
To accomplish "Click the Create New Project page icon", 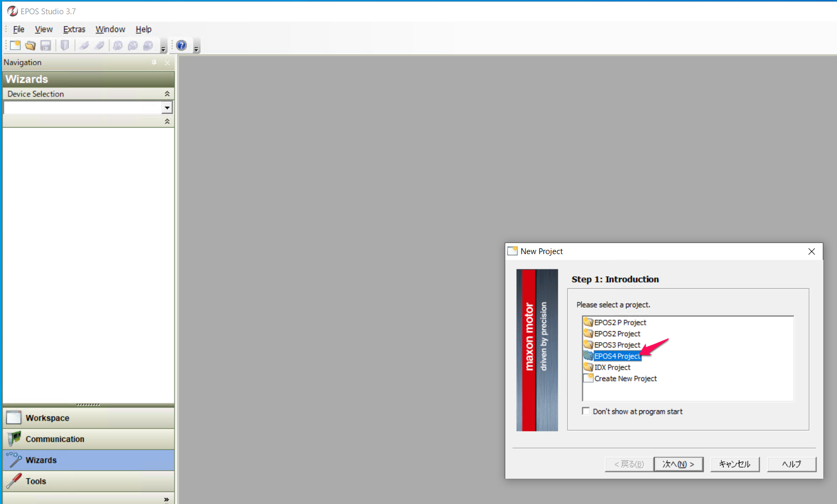I will pos(589,378).
